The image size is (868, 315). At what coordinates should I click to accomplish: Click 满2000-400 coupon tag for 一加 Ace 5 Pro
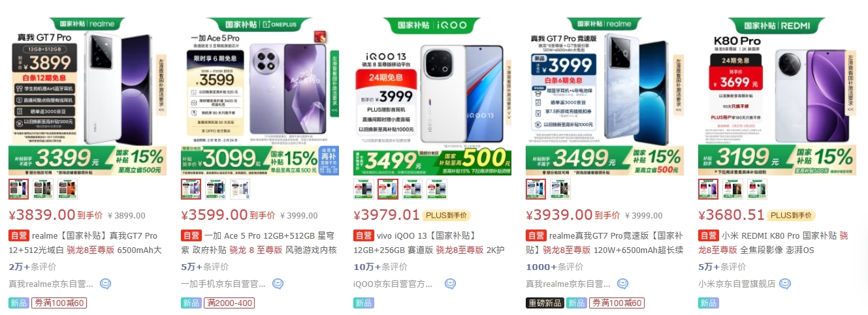[229, 303]
